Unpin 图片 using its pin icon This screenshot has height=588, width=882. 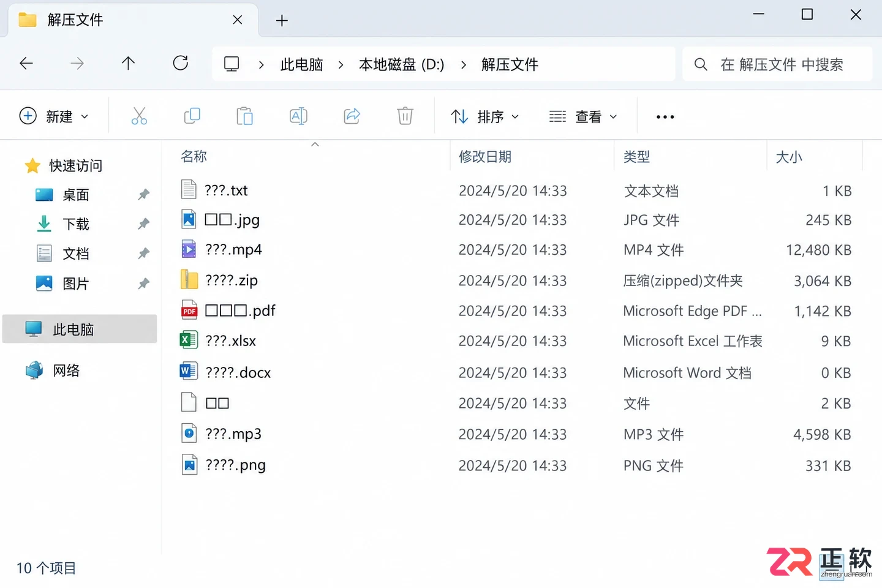point(143,284)
